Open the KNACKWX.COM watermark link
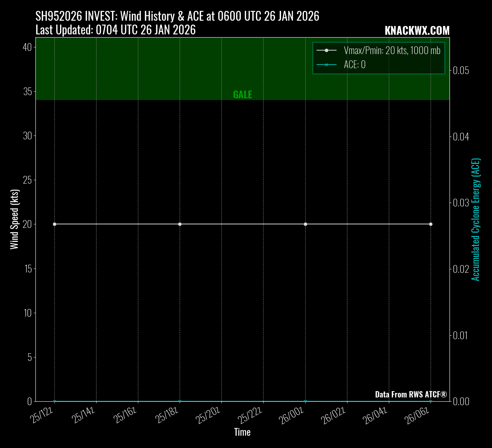 pyautogui.click(x=417, y=31)
